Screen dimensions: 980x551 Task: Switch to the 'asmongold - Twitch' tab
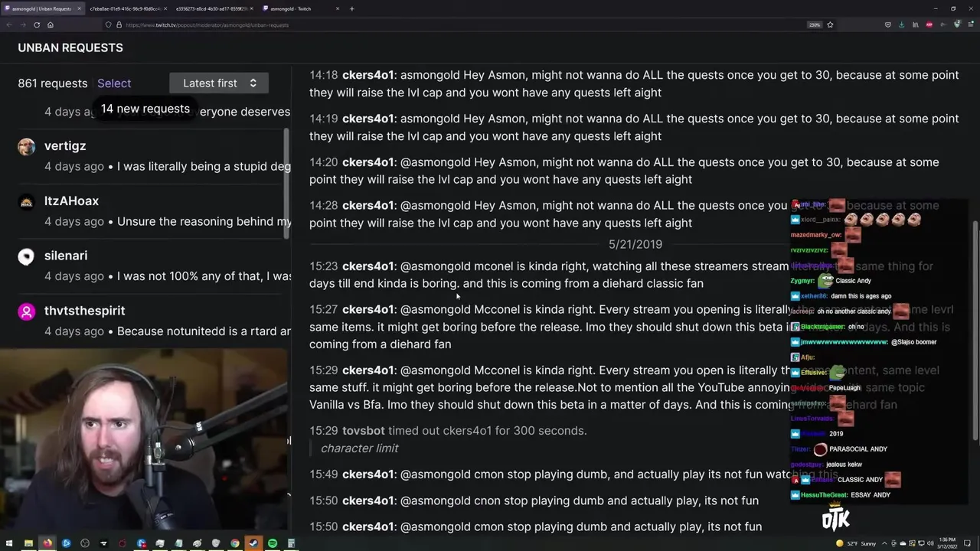tap(298, 8)
